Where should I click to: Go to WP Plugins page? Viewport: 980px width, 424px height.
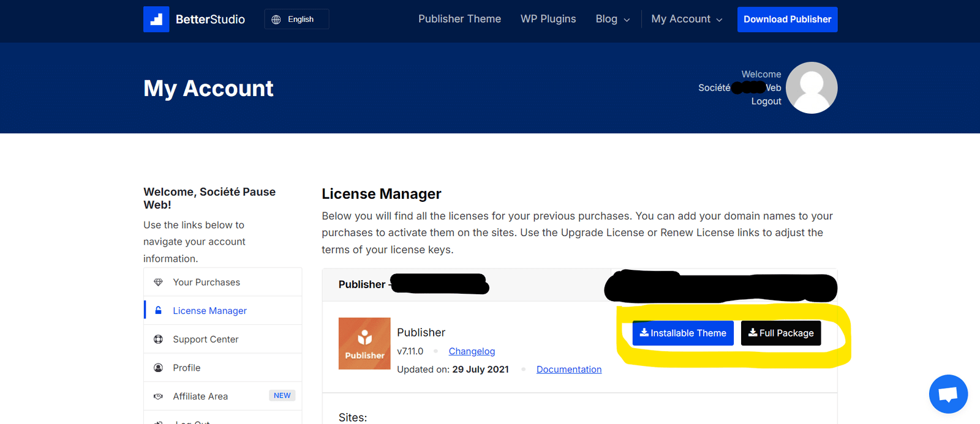pos(548,19)
